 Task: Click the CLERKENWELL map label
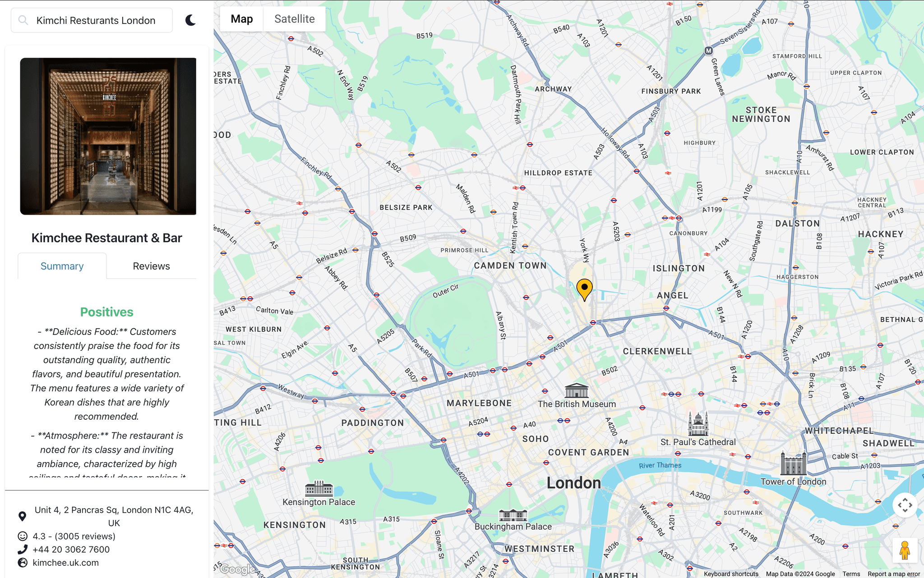pyautogui.click(x=657, y=351)
